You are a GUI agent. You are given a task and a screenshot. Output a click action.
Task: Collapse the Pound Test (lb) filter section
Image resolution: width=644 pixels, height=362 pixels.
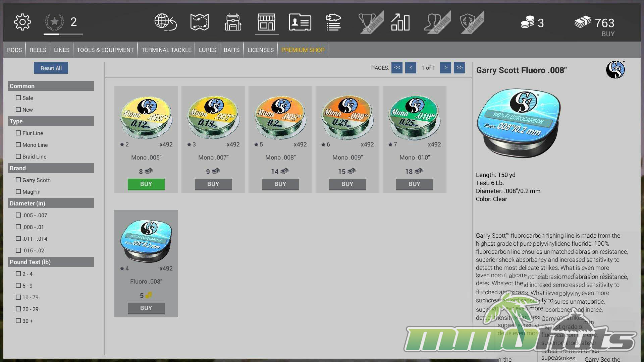pos(51,262)
